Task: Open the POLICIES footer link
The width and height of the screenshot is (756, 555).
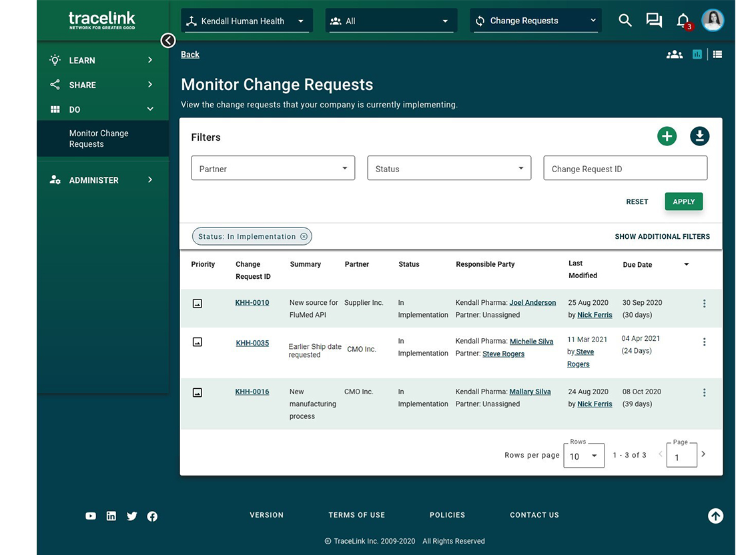Action: coord(448,515)
